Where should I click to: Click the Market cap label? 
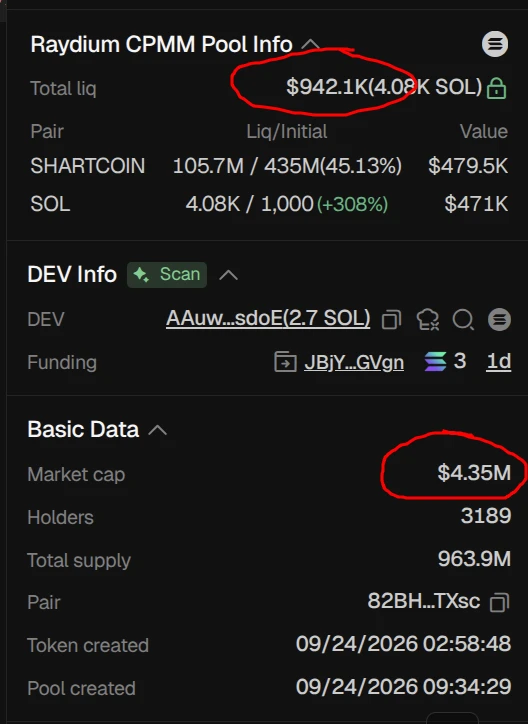[76, 475]
